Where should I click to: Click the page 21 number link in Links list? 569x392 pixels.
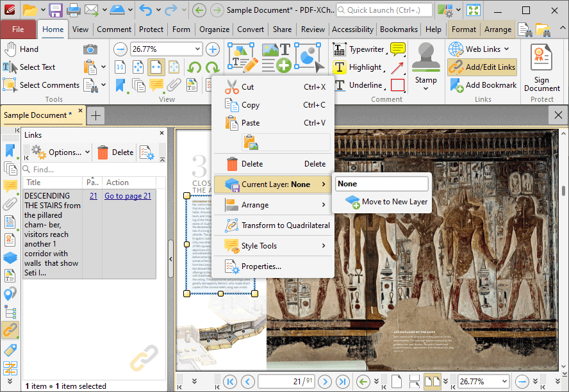point(94,196)
